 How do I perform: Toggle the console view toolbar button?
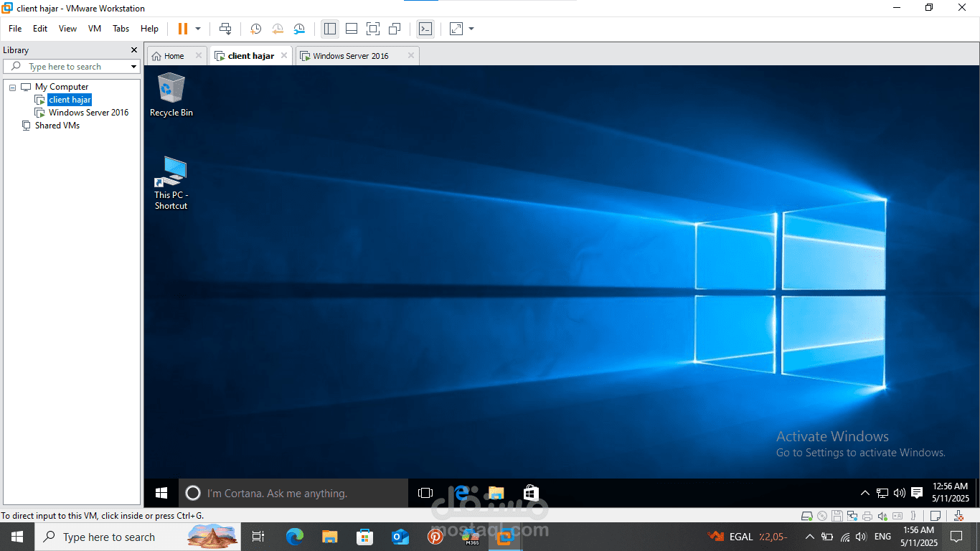425,29
